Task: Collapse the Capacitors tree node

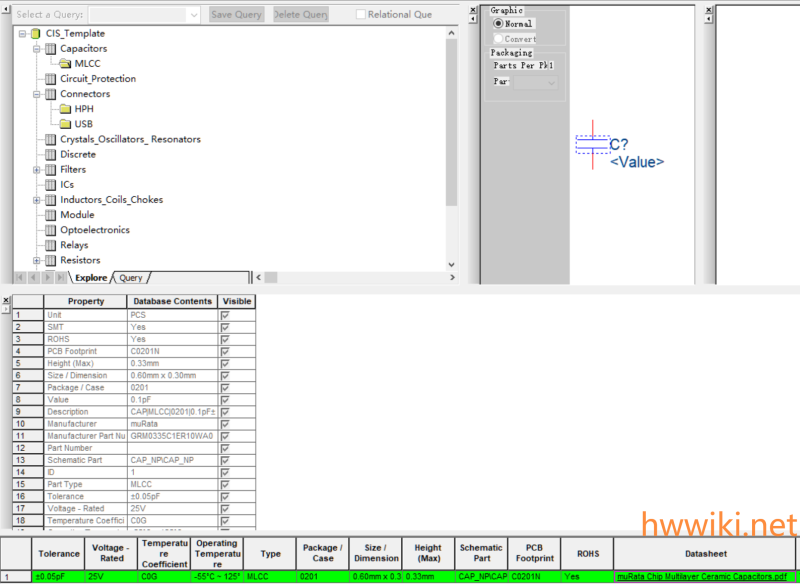Action: (36, 49)
